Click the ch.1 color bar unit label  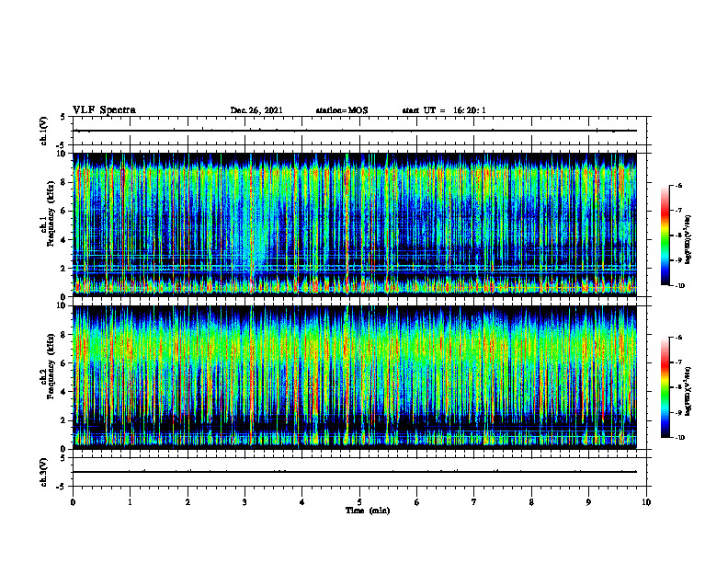[x=688, y=239]
